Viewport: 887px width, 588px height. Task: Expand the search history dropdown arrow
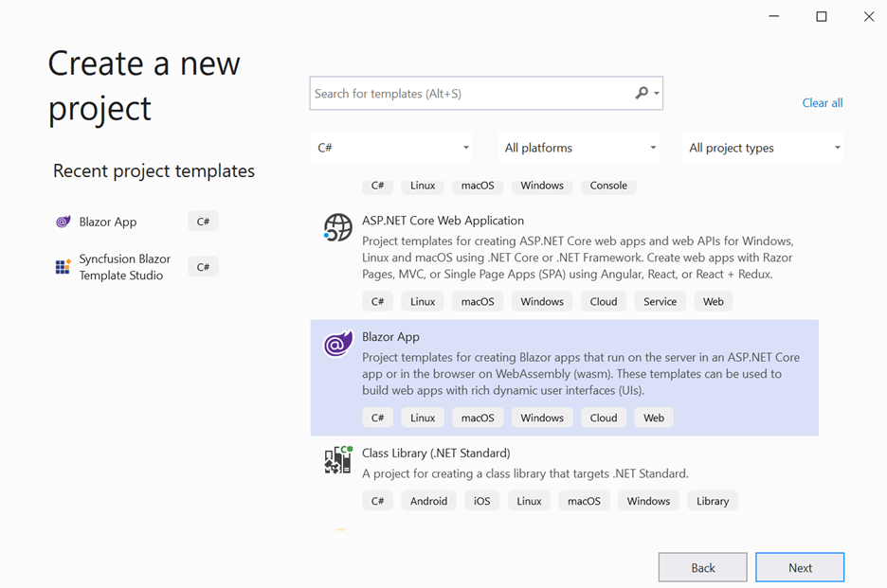(657, 94)
